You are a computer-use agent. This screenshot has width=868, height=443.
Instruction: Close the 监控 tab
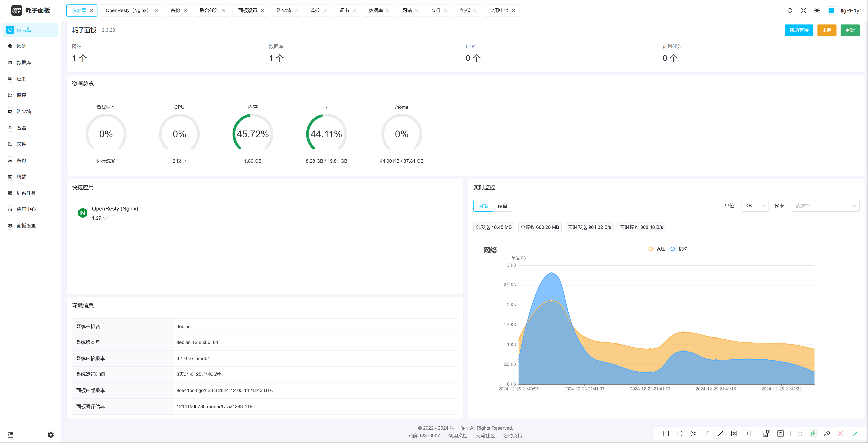click(x=325, y=10)
